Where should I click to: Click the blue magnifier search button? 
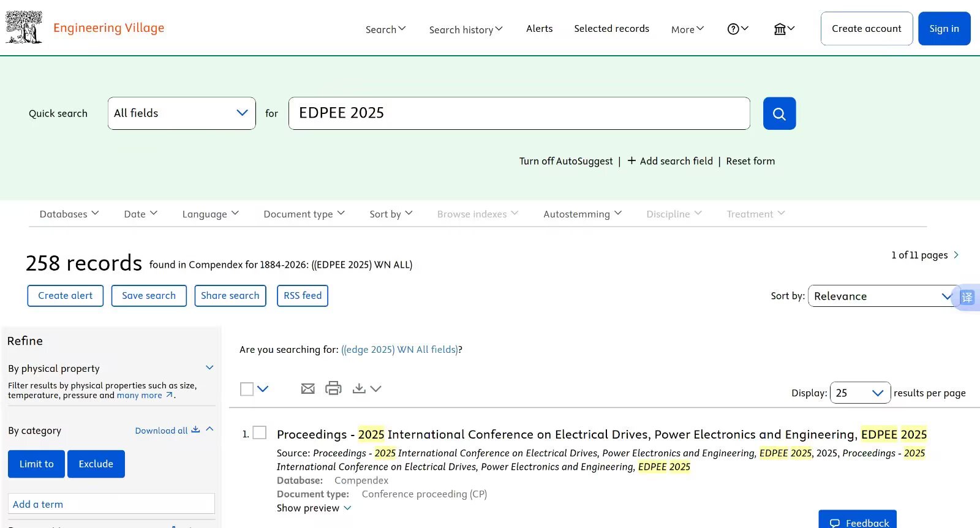click(779, 113)
